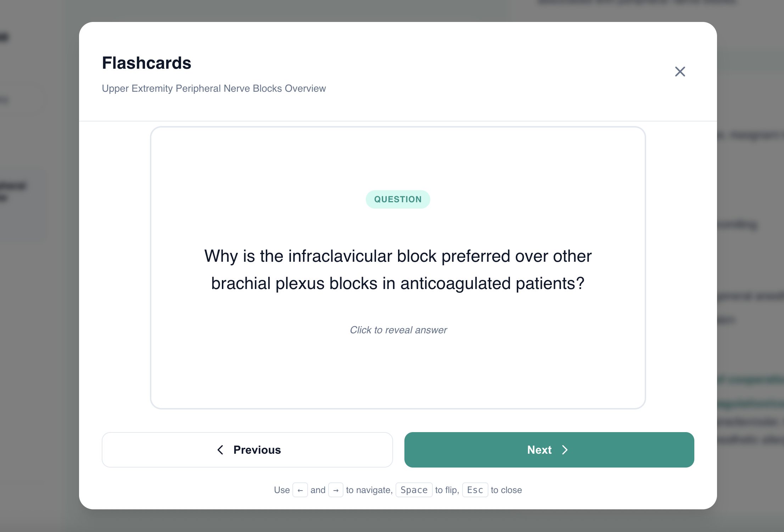The width and height of the screenshot is (784, 532).
Task: Click 'Click to reveal answer' text
Action: coord(398,330)
